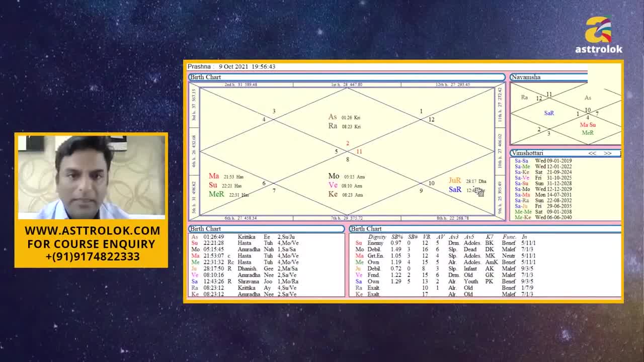Click JuR 28:17 Dha in the main chart
644x362 pixels.
pyautogui.click(x=467, y=180)
